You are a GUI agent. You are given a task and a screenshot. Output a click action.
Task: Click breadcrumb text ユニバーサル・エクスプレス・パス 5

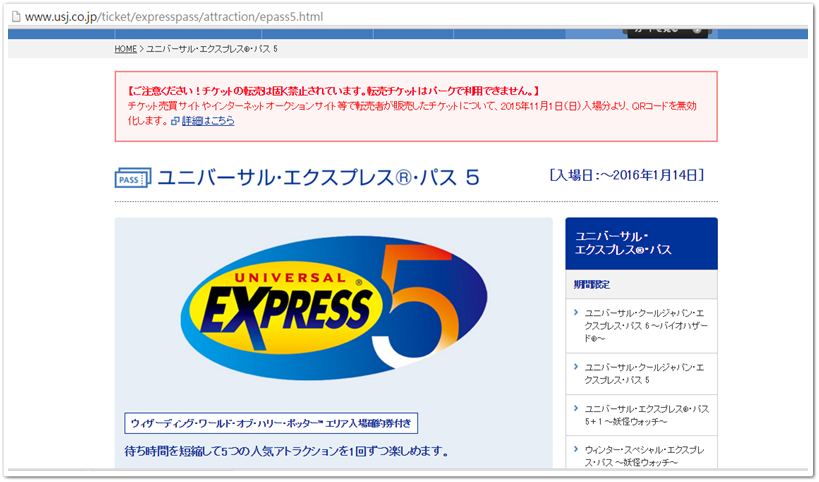[x=212, y=49]
